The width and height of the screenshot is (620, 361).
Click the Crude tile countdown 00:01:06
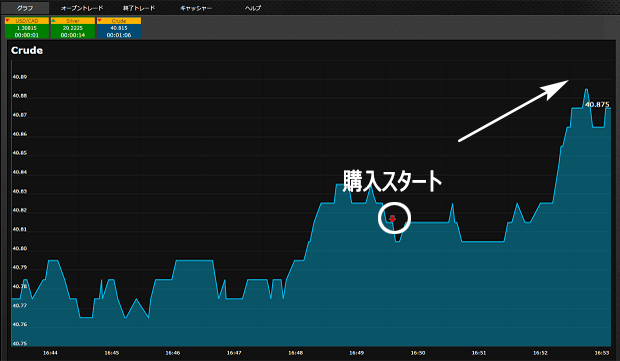tap(119, 35)
